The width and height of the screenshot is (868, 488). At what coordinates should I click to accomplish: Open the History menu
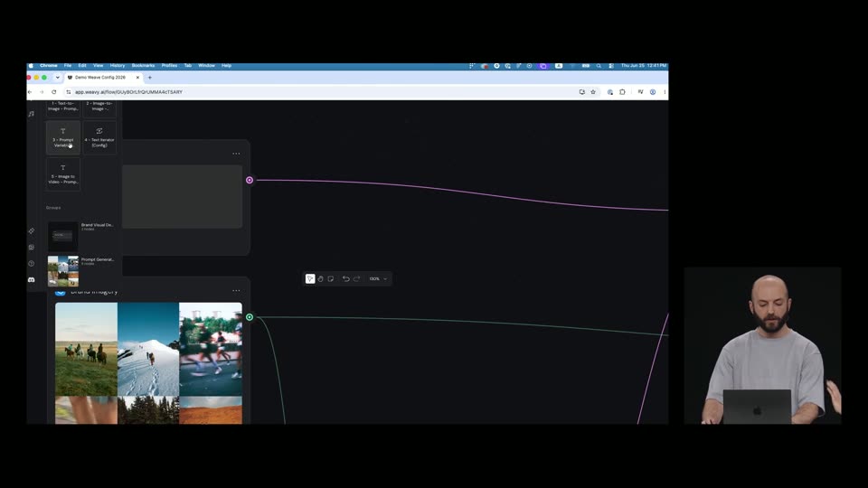pyautogui.click(x=118, y=66)
